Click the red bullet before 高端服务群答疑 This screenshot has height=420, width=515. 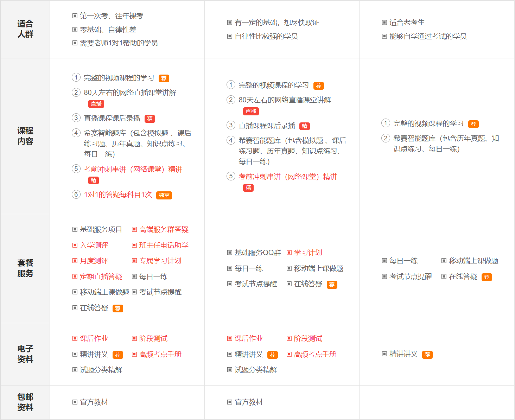tap(134, 229)
